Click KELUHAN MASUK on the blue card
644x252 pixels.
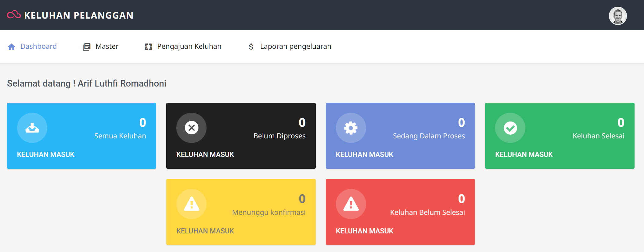tap(46, 154)
